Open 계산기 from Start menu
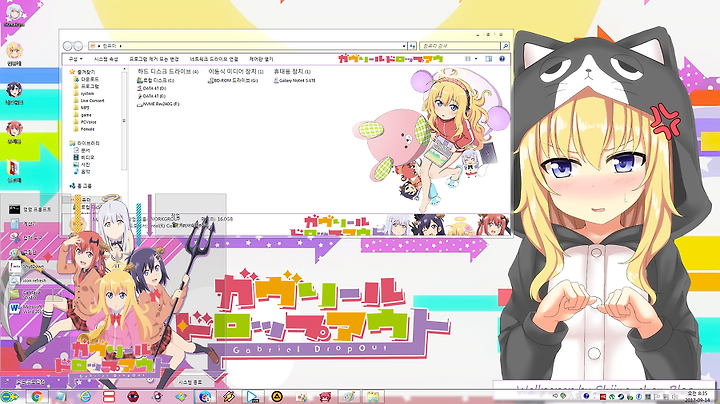 coord(23,224)
